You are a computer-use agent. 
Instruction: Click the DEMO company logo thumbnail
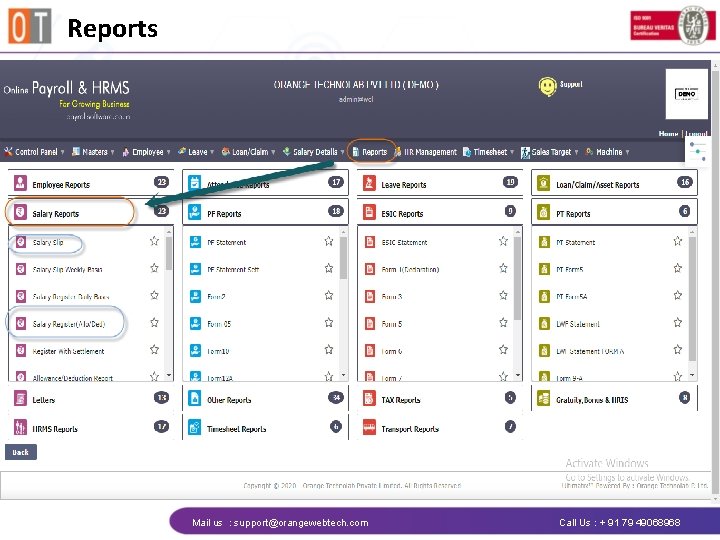[x=686, y=94]
